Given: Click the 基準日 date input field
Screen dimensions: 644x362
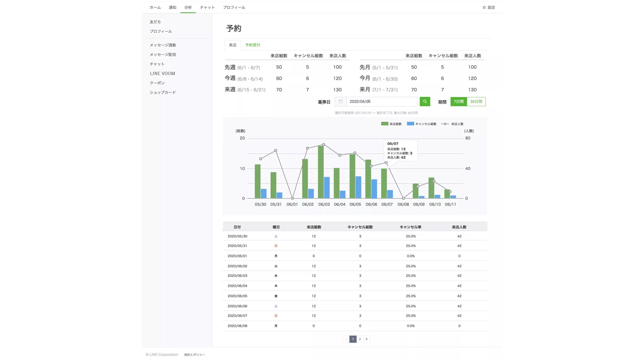Looking at the screenshot, I should [381, 102].
